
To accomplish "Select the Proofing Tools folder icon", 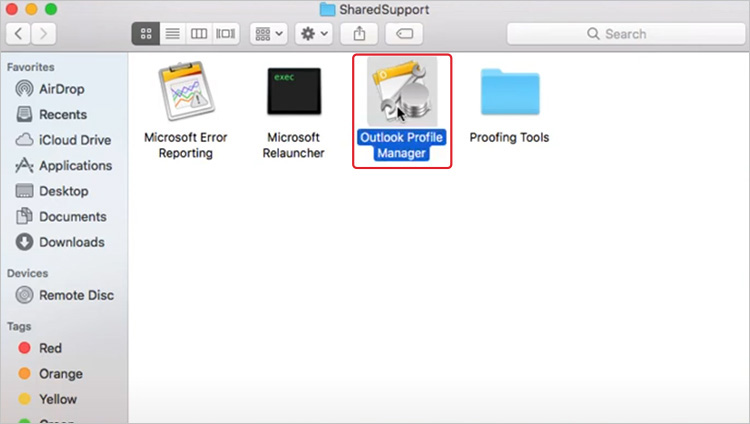I will [x=510, y=92].
